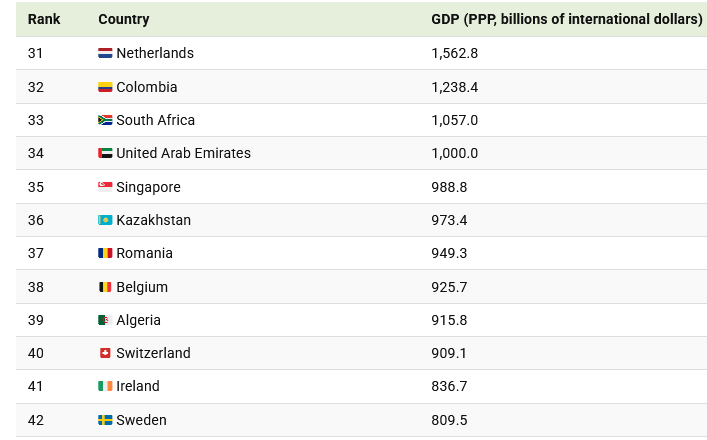The height and width of the screenshot is (440, 707).
Task: Click Singapore's GDP value 988.8
Action: [449, 187]
